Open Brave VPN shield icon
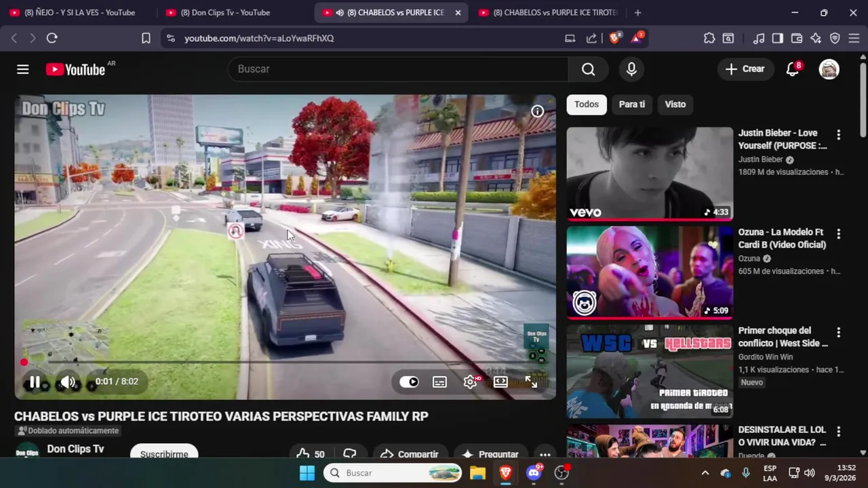The height and width of the screenshot is (488, 868). 835,39
